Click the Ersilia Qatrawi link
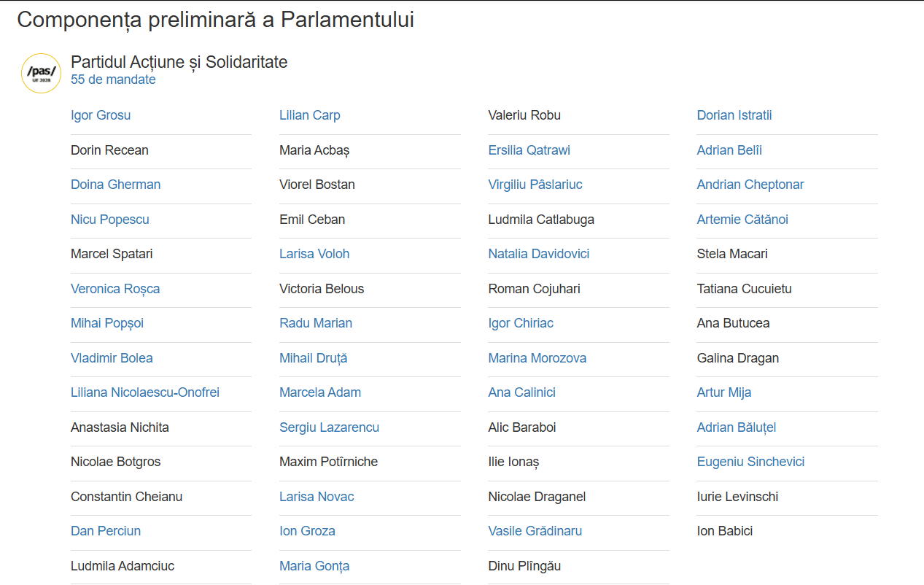This screenshot has width=924, height=585. coord(529,150)
